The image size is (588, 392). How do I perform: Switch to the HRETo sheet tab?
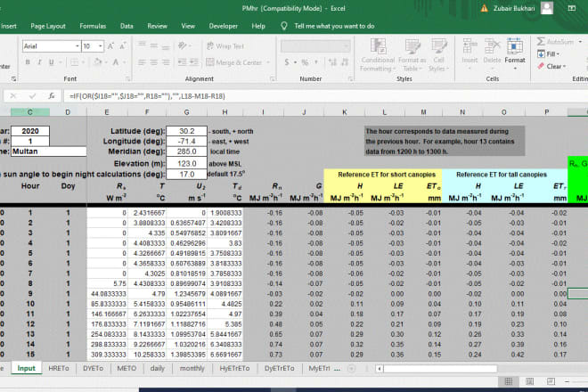click(x=59, y=368)
